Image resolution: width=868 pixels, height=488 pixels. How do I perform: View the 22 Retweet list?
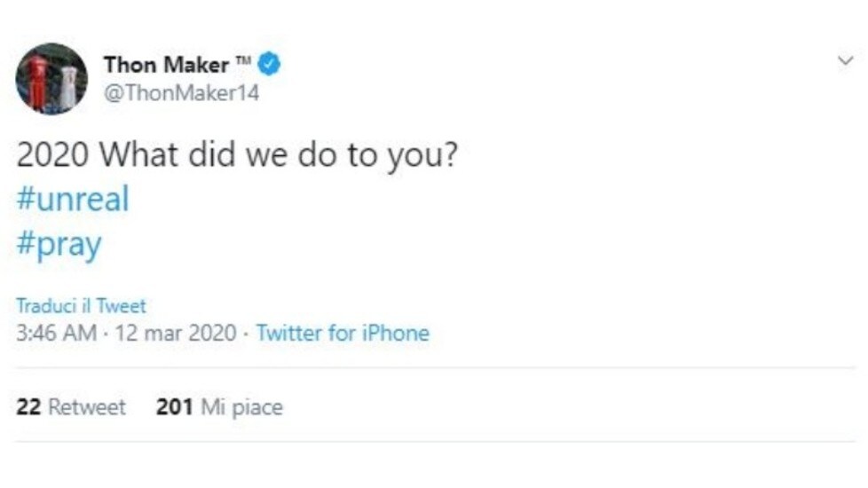point(71,407)
